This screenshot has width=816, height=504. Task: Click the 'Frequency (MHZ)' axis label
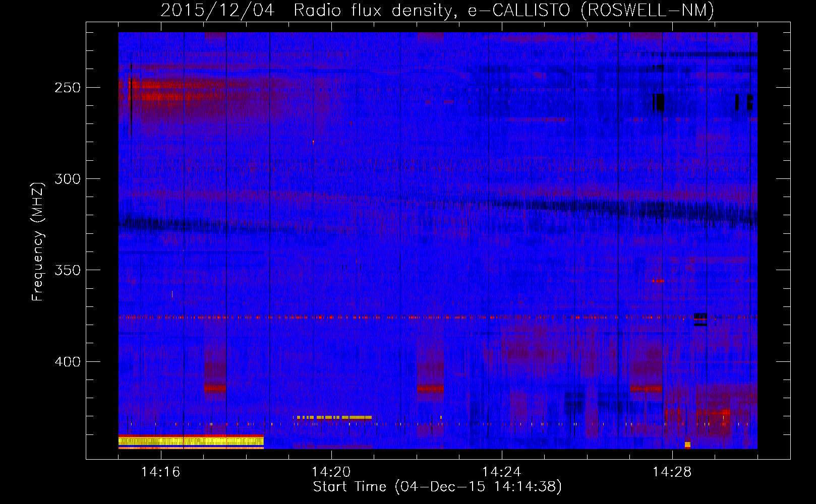click(38, 242)
